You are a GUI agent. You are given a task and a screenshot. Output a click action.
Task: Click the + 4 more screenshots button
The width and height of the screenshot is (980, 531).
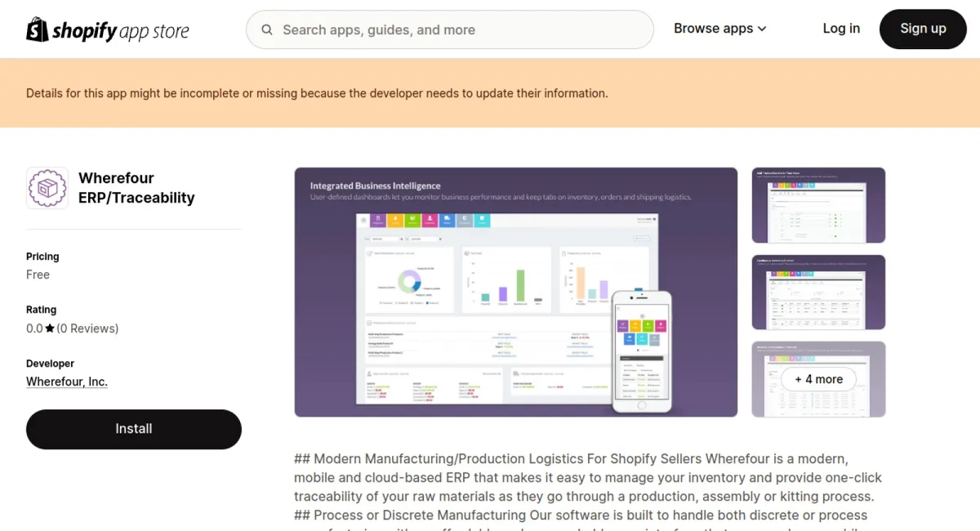pyautogui.click(x=818, y=379)
